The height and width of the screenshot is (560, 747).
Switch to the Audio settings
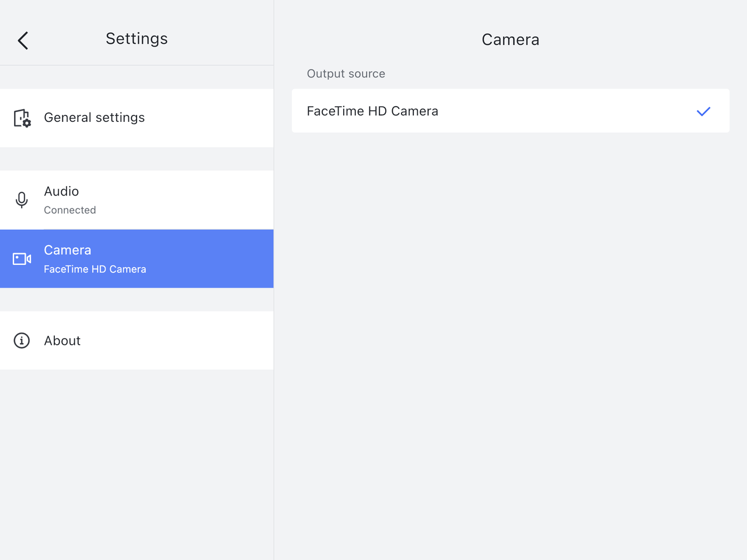point(61,191)
